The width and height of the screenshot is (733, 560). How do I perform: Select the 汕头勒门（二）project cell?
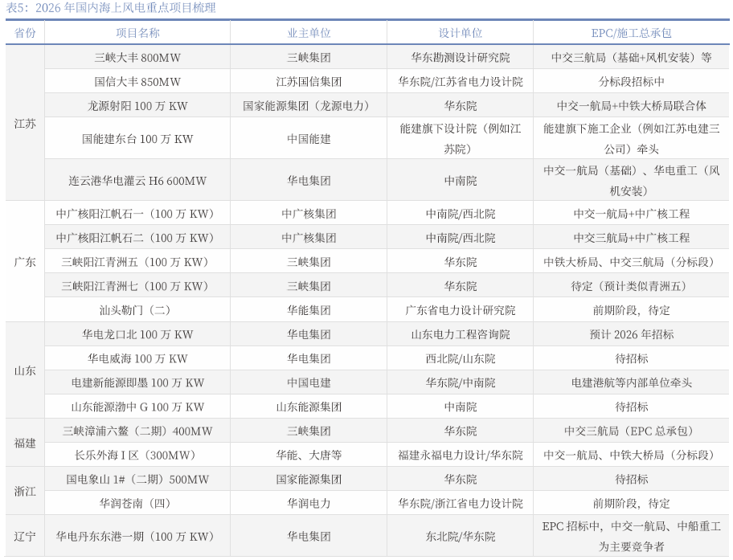click(137, 310)
